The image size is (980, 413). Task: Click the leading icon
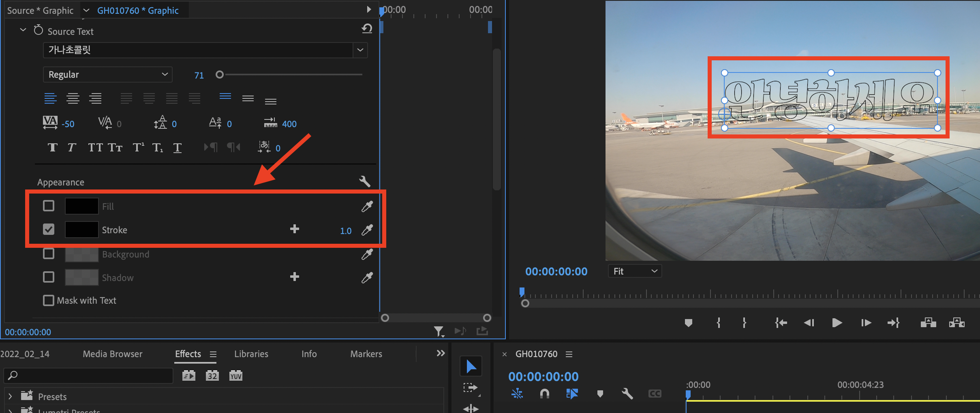click(160, 122)
